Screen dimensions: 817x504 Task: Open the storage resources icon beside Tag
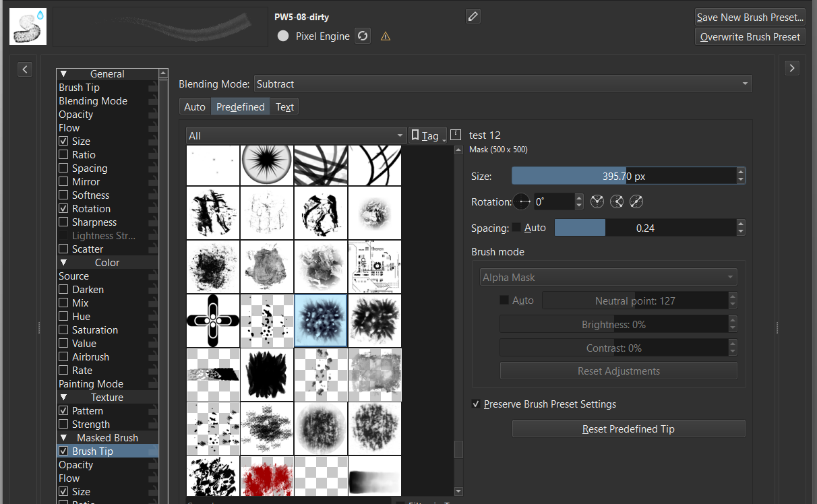coord(456,135)
